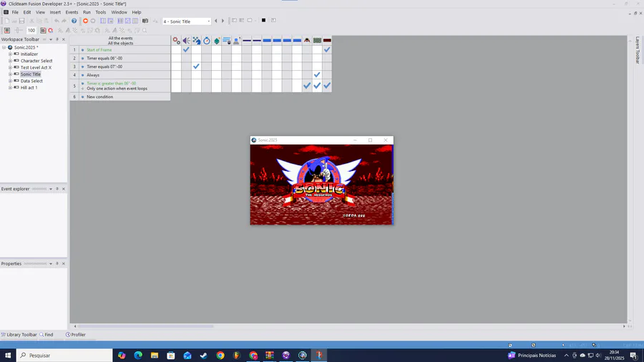The image size is (644, 362).
Task: Switch to the Profiler tab
Action: tap(76, 335)
